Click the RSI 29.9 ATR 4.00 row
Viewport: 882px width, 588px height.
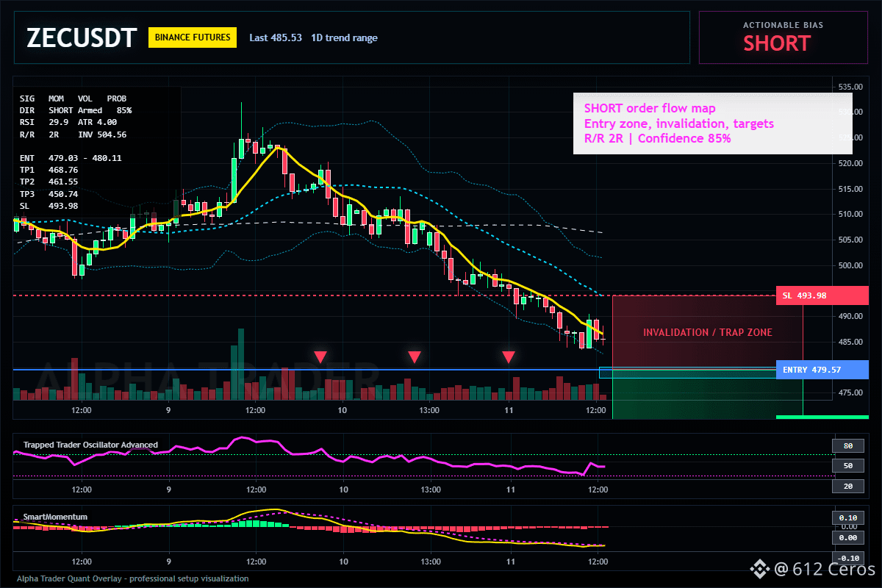tap(68, 122)
